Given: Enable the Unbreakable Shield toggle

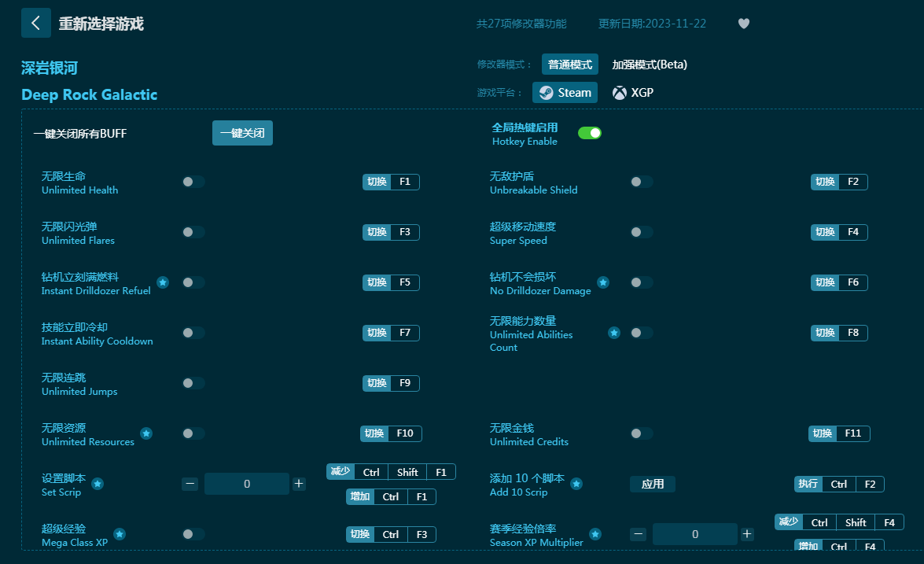Looking at the screenshot, I should (x=641, y=182).
